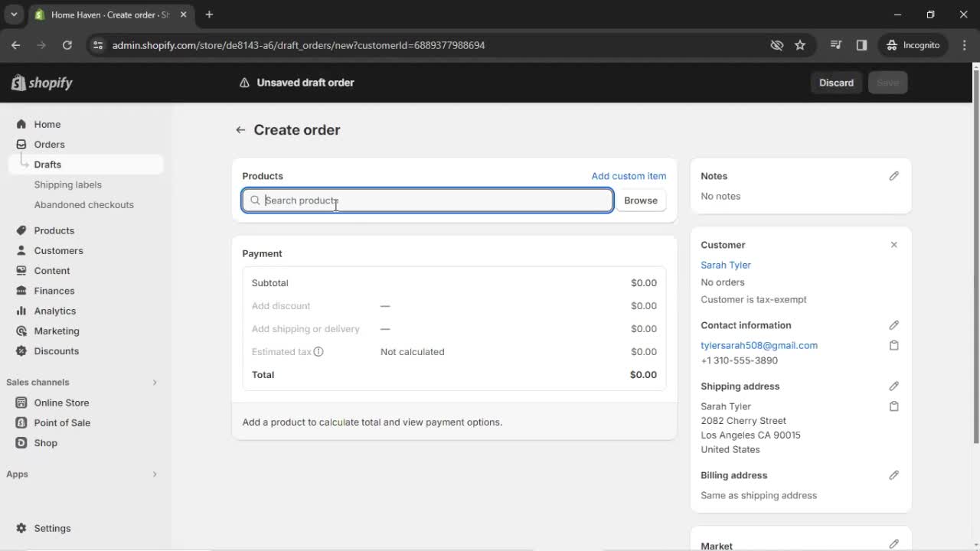The image size is (980, 551).
Task: Click the Orders inbox icon
Action: pos(21,144)
